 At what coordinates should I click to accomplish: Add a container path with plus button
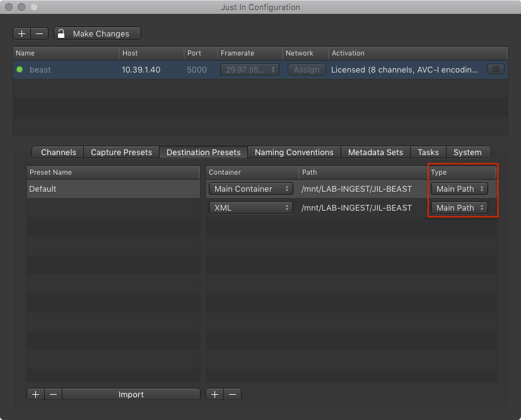(x=214, y=394)
